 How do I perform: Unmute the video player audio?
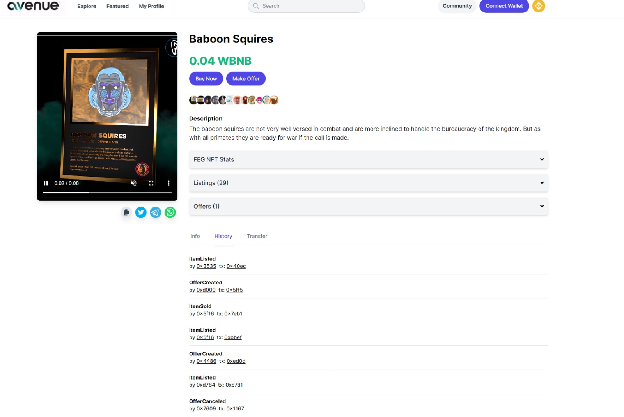(134, 183)
